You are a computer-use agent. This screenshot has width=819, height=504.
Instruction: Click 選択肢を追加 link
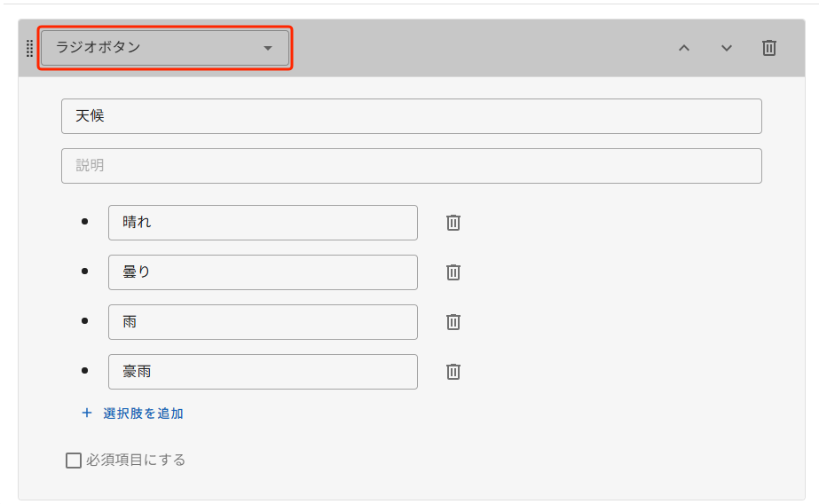(x=143, y=413)
